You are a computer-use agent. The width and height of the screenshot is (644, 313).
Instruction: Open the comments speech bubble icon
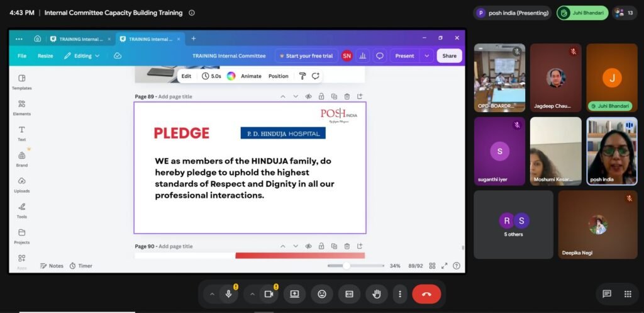pos(380,56)
